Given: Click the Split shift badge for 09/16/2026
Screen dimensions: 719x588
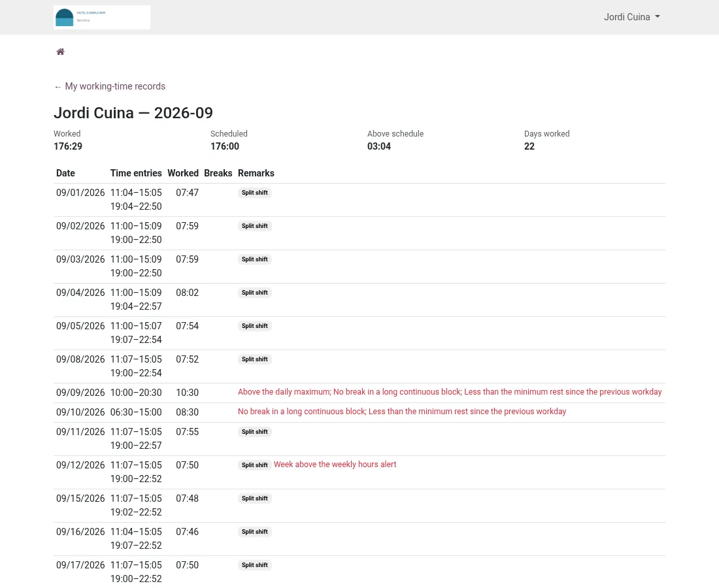Looking at the screenshot, I should 255,532.
